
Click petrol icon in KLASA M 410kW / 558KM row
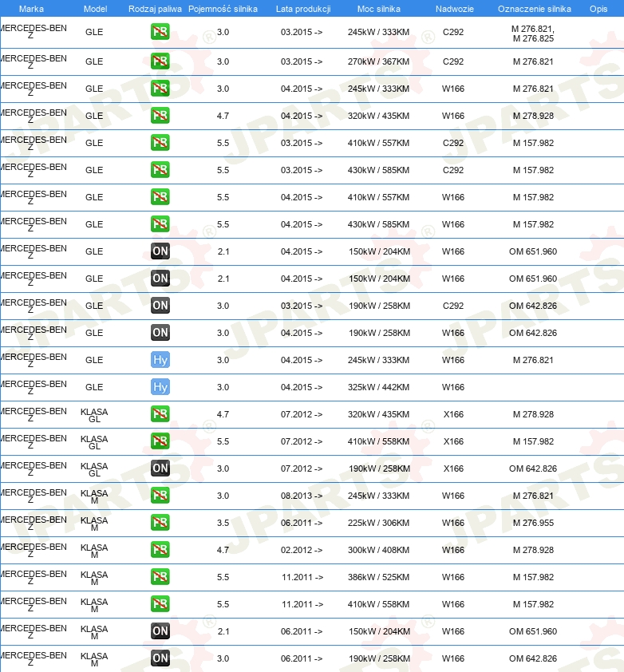(x=160, y=604)
